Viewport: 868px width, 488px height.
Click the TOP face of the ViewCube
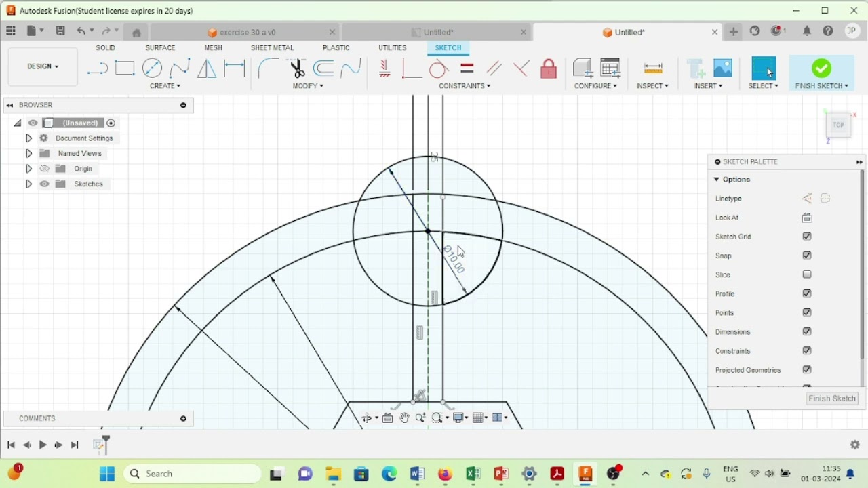pos(839,125)
